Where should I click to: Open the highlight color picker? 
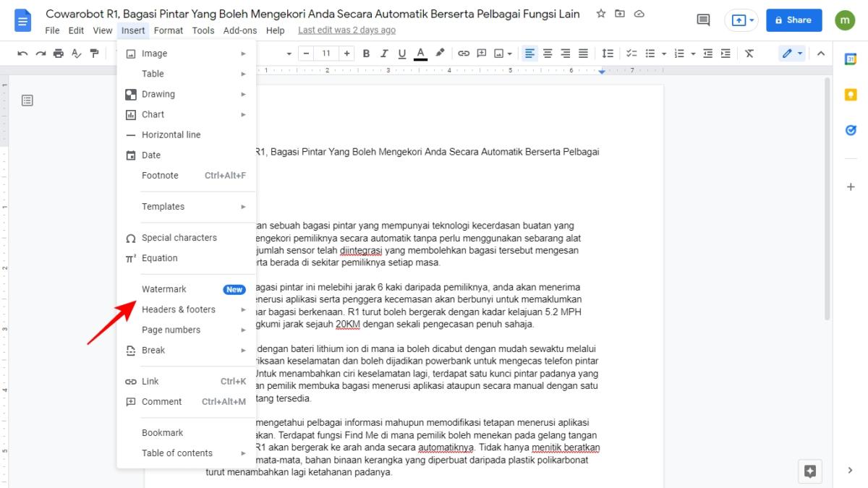(x=440, y=53)
